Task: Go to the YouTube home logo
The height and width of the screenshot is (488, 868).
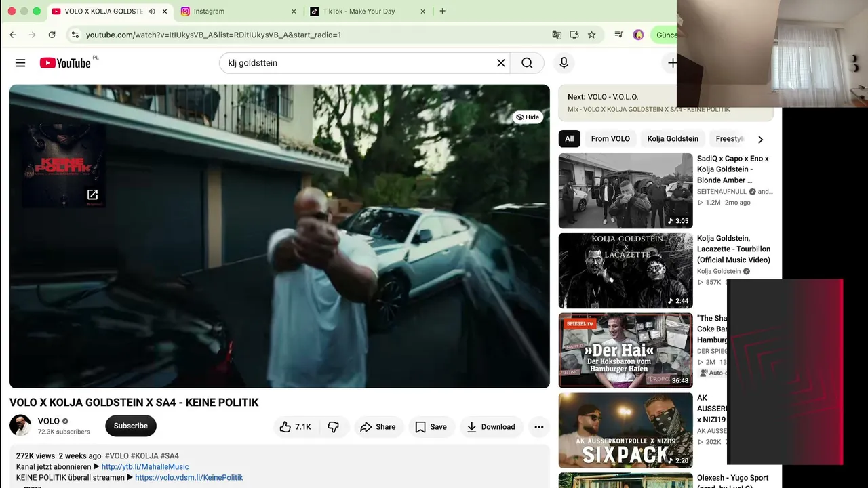Action: click(65, 63)
